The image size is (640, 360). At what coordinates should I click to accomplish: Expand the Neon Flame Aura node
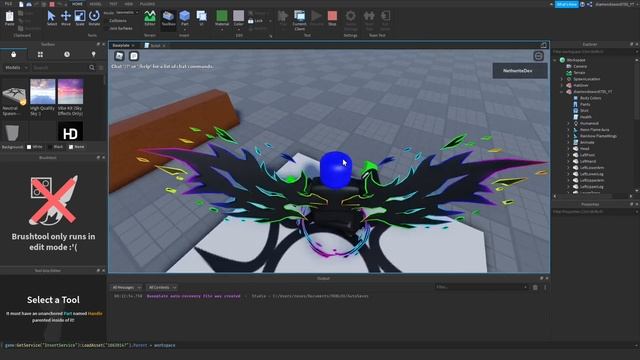(569, 130)
